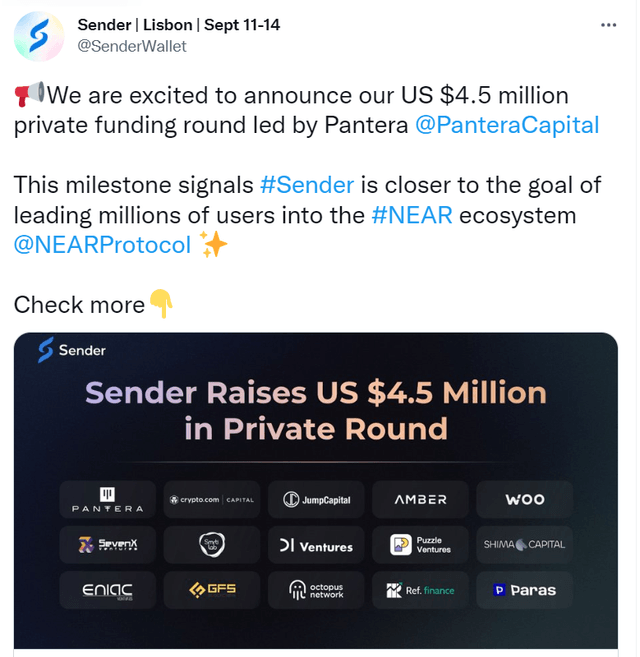
Task: Select the SevenX Ventures logo
Action: [x=108, y=545]
